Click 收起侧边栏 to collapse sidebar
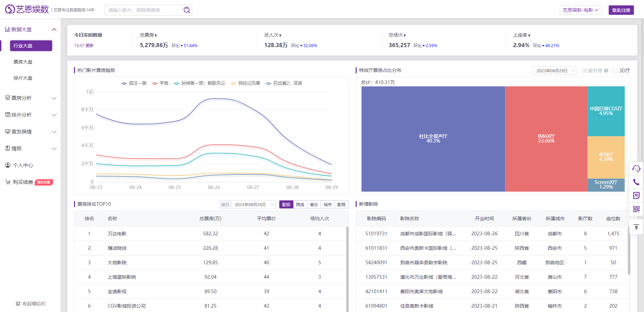Image resolution: width=644 pixels, height=312 pixels. coord(31,304)
